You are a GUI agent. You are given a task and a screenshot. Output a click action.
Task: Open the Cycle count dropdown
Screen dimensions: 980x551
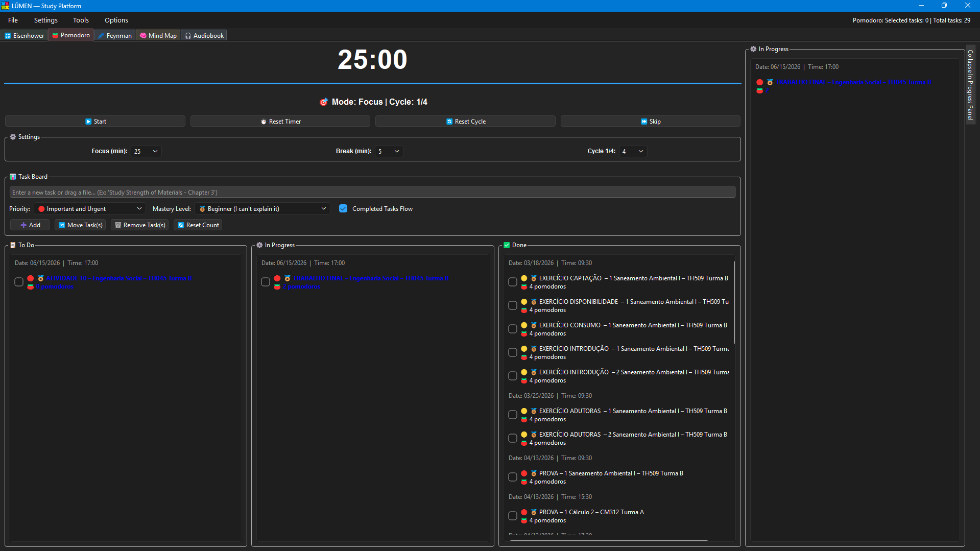point(633,151)
